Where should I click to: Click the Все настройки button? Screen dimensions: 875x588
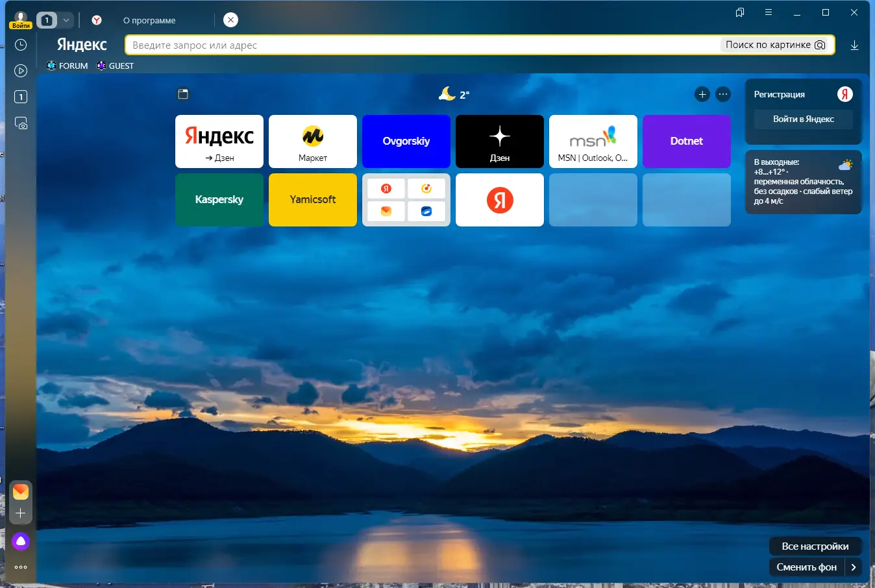pos(815,546)
